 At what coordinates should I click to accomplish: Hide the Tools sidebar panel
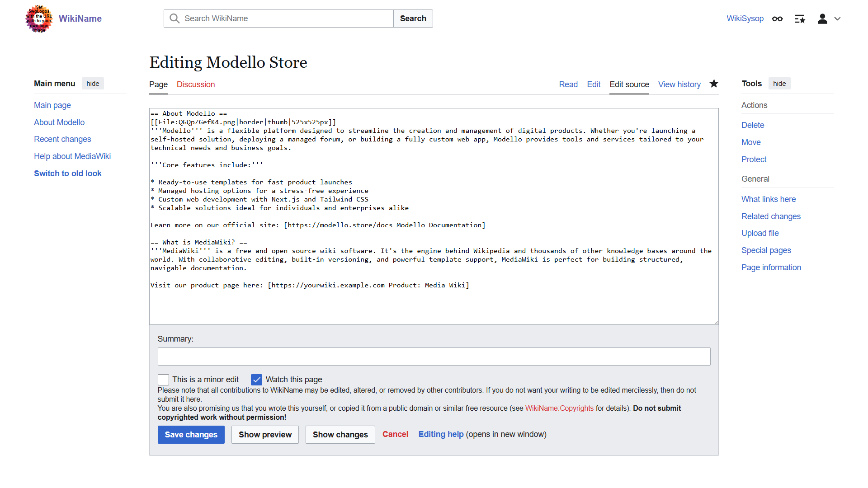pyautogui.click(x=779, y=84)
